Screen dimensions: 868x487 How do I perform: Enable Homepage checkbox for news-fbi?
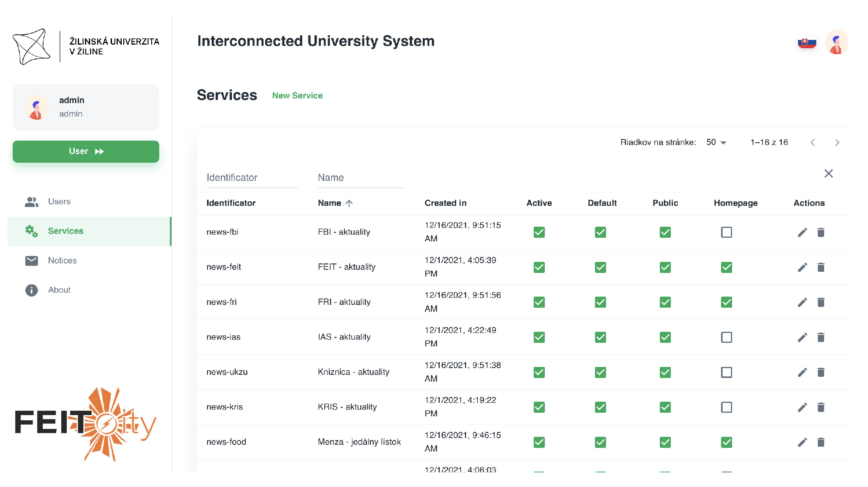tap(726, 232)
